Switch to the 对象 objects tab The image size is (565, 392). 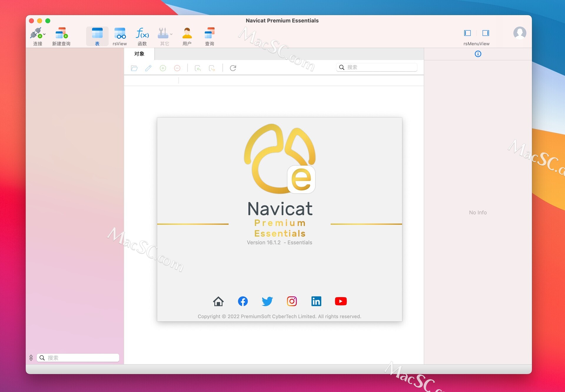(139, 54)
